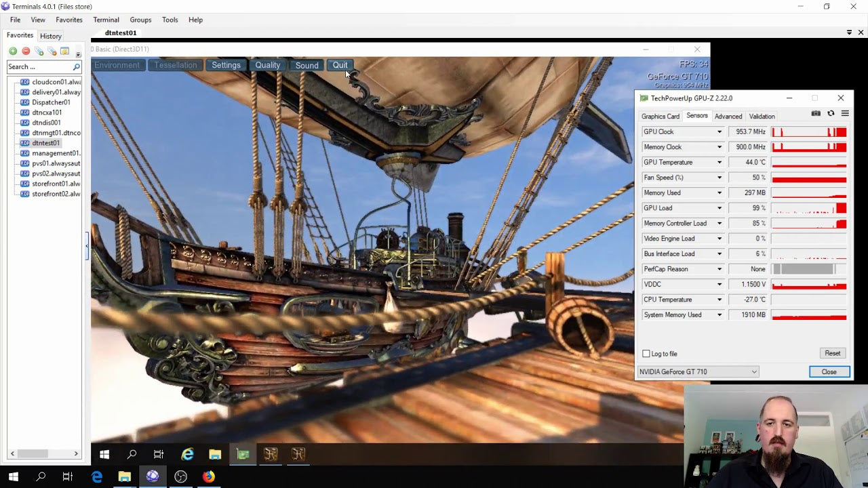Screen dimensions: 868x488
Task: Select the dtncxa101 favorite entry
Action: (47, 113)
